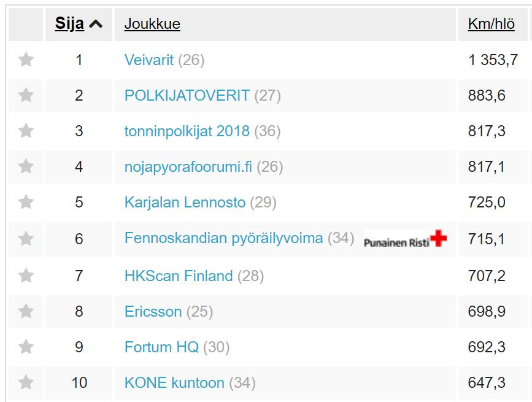Toggle favorite star for Ericsson

coord(26,311)
